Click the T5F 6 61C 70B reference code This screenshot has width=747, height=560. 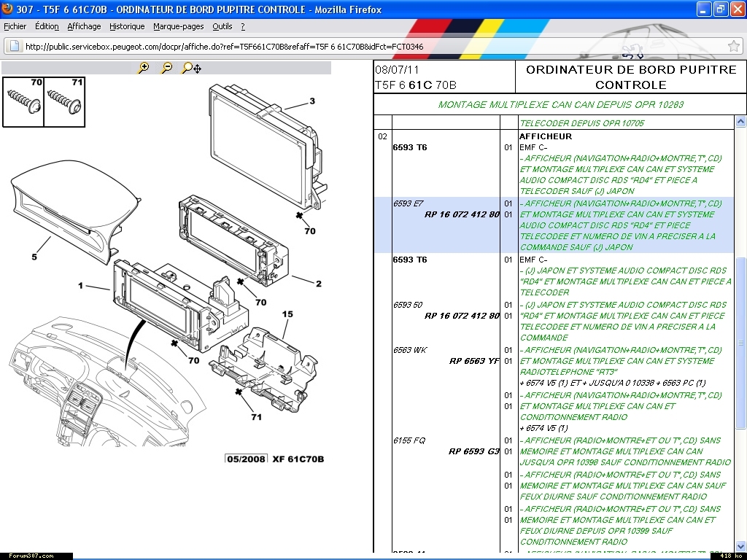click(415, 85)
